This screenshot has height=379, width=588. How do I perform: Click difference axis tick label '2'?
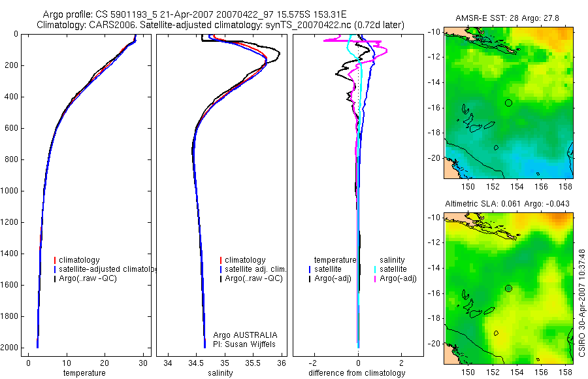coord(402,363)
